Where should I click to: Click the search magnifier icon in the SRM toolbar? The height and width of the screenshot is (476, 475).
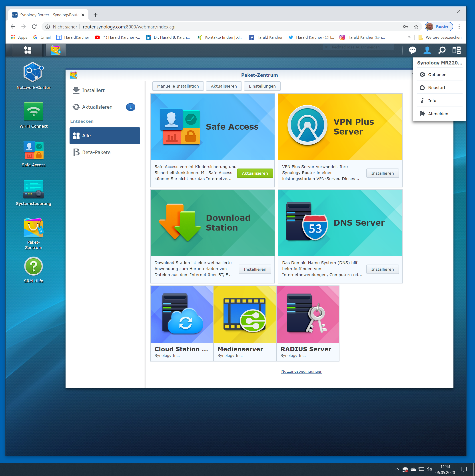point(442,50)
